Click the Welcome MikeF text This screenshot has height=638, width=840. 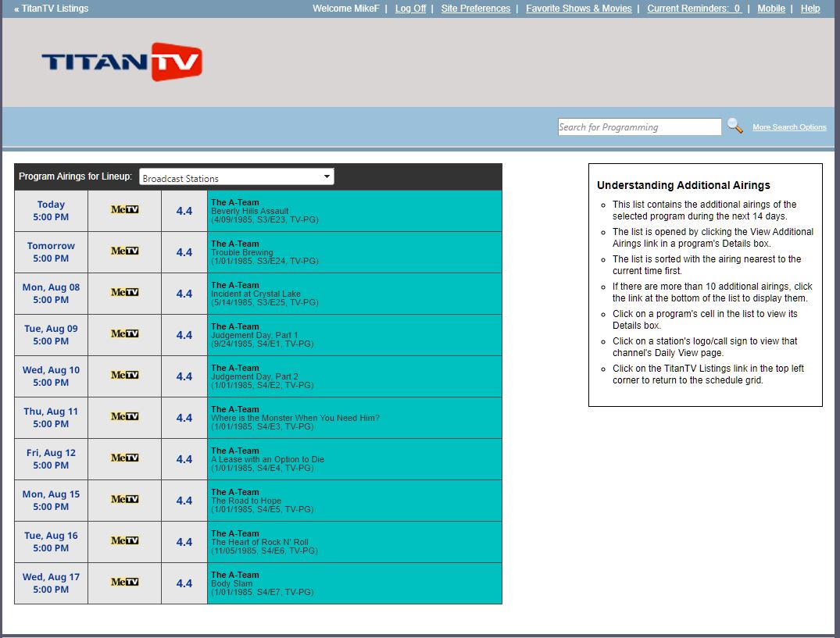[345, 9]
